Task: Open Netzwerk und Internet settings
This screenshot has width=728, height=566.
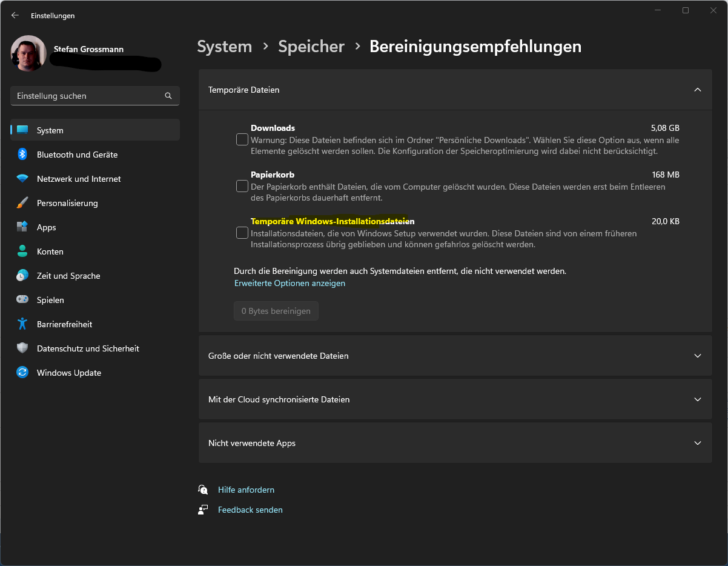Action: (x=95, y=179)
